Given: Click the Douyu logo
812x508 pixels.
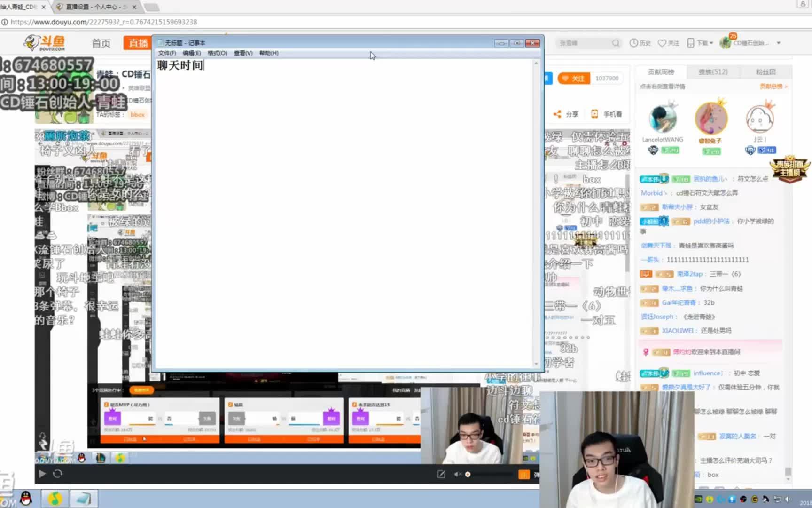Looking at the screenshot, I should [x=45, y=43].
